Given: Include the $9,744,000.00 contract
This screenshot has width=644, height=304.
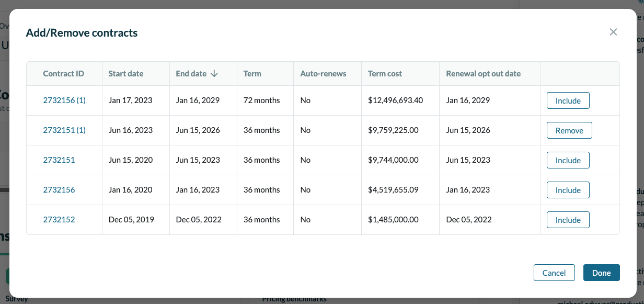Looking at the screenshot, I should coord(568,160).
